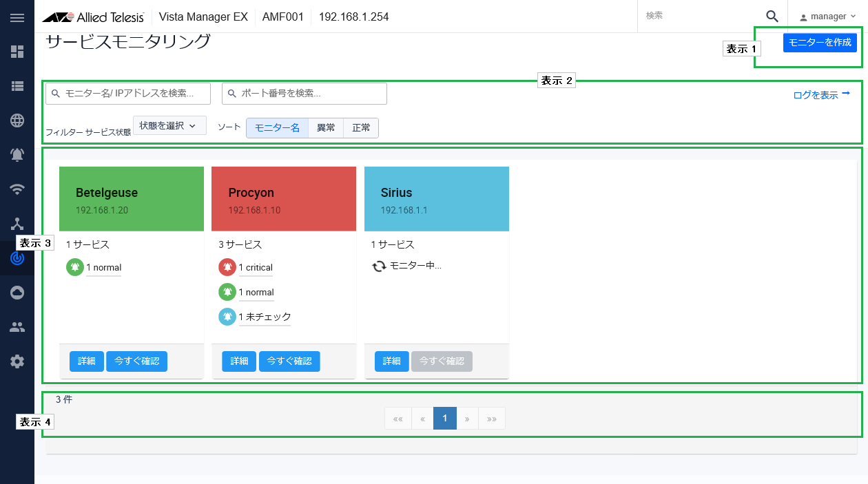
Task: Open the hamburger menu at top left
Action: click(17, 18)
